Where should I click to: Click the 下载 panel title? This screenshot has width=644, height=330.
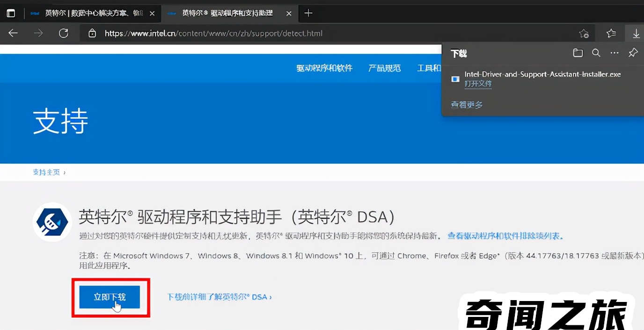click(x=459, y=53)
